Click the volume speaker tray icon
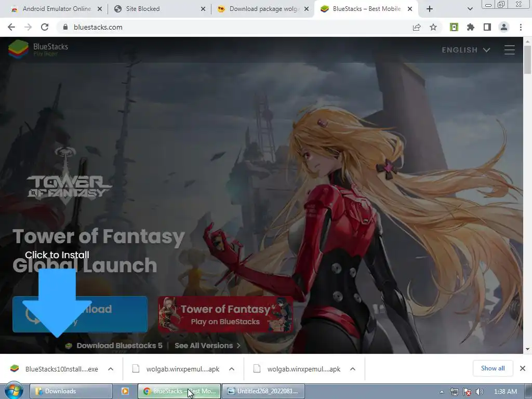This screenshot has height=399, width=532. [x=480, y=392]
